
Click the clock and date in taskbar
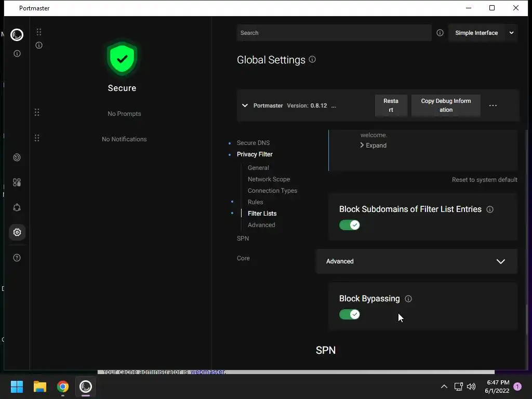pos(497,387)
